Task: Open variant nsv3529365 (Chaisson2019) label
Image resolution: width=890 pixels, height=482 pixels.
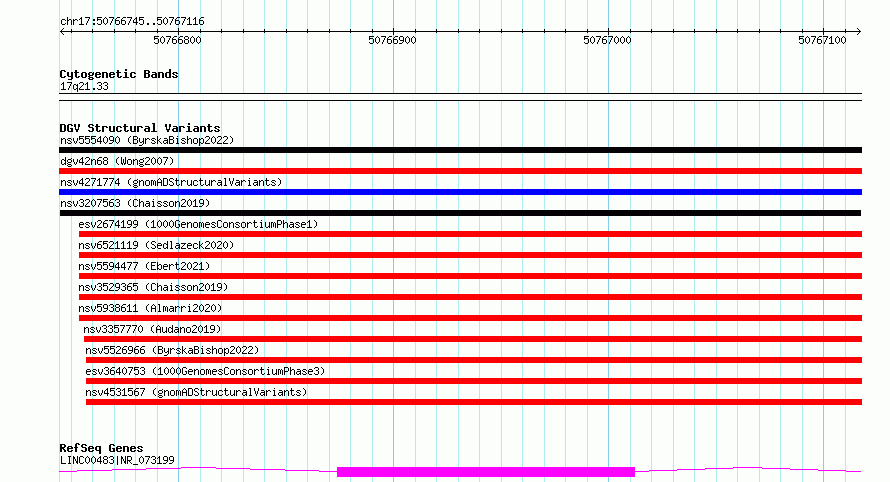Action: tap(153, 287)
